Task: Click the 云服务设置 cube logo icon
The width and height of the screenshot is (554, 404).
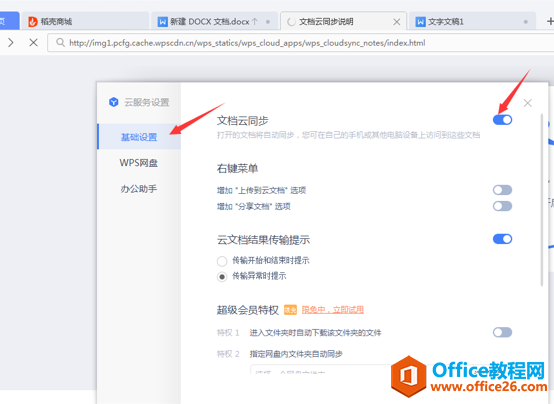Action: coord(113,102)
